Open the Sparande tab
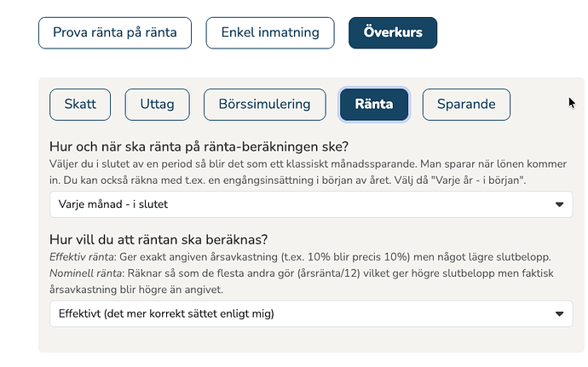Image resolution: width=588 pixels, height=367 pixels. point(466,105)
